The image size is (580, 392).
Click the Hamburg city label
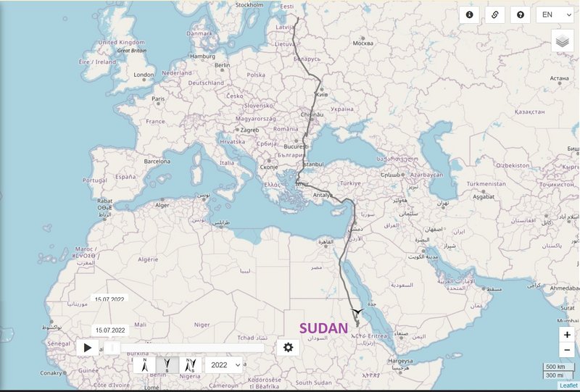tap(202, 57)
